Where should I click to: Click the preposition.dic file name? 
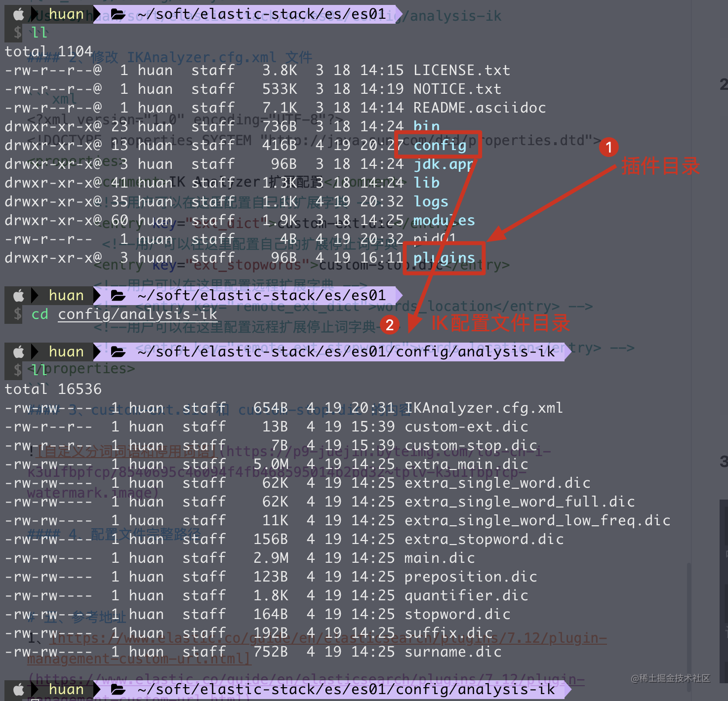tap(471, 577)
